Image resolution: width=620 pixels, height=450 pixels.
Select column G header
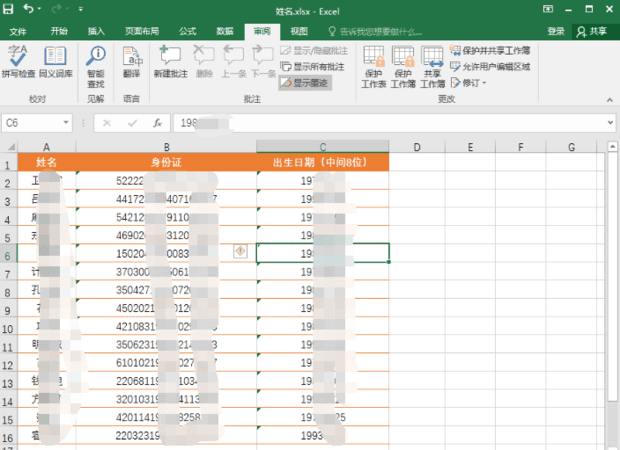[571, 147]
